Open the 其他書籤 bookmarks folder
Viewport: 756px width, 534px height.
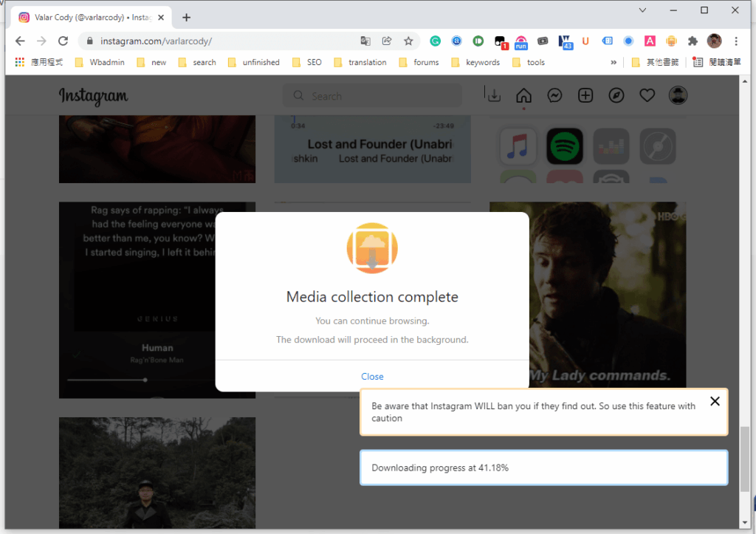point(656,62)
